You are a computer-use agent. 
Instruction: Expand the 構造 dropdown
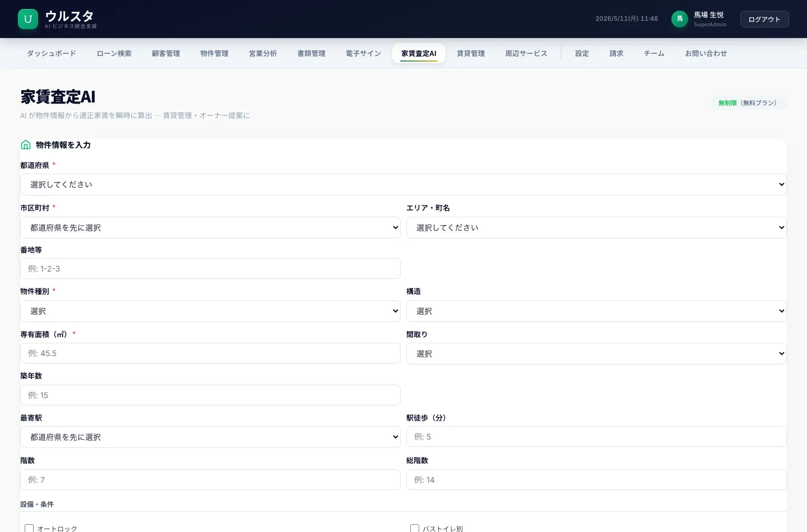click(596, 311)
